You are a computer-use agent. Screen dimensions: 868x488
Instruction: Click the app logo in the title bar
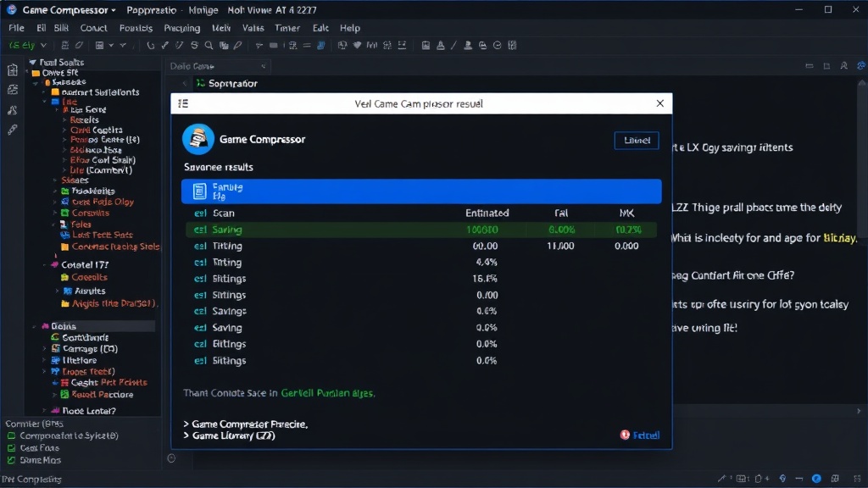click(12, 10)
